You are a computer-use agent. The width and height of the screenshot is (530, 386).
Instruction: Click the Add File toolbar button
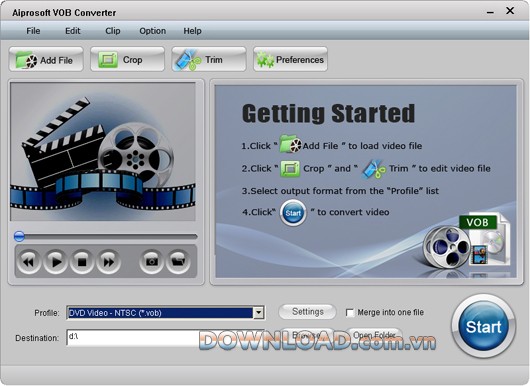click(x=46, y=59)
